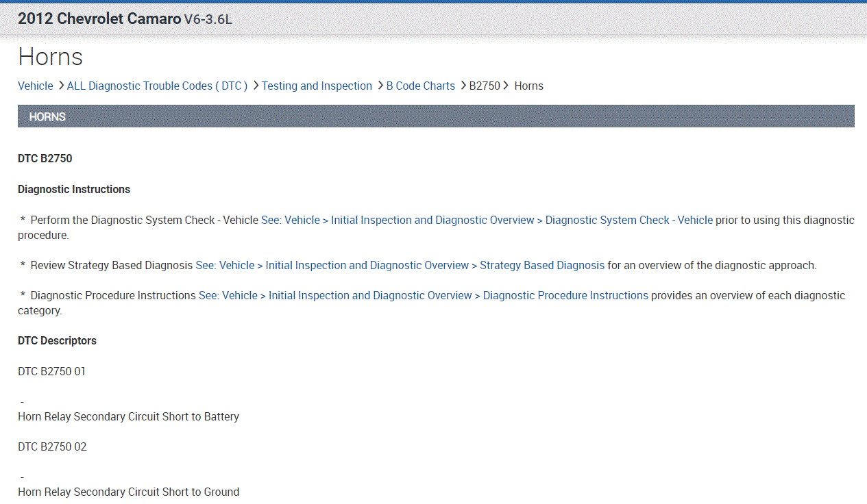This screenshot has width=867, height=504.
Task: Click the DTC Descriptors heading
Action: click(x=58, y=340)
